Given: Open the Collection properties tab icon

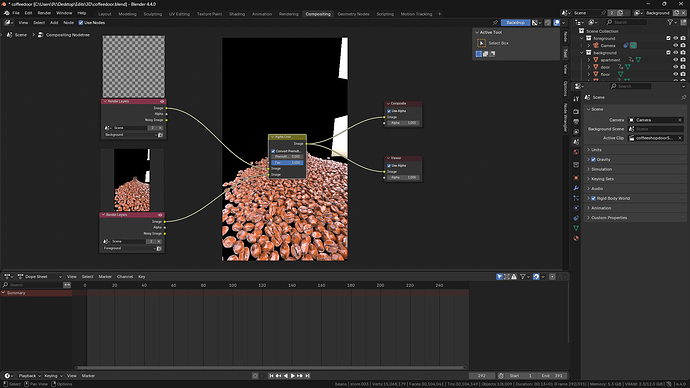Looking at the screenshot, I should (576, 165).
